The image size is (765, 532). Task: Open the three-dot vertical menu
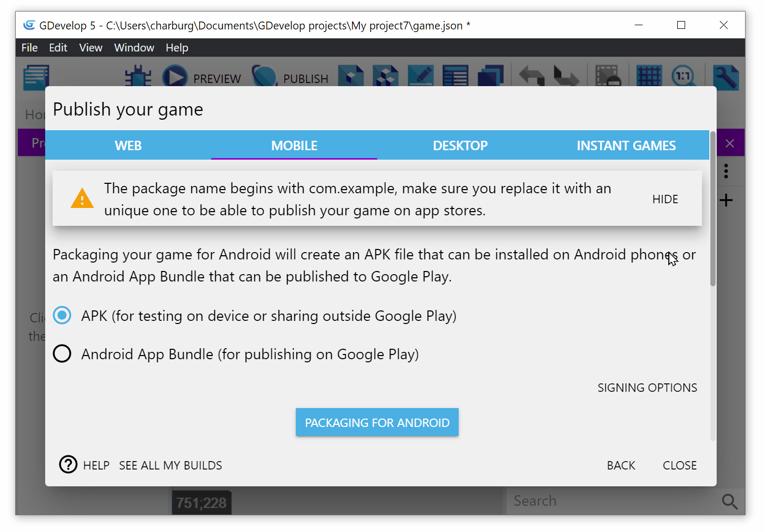point(726,171)
